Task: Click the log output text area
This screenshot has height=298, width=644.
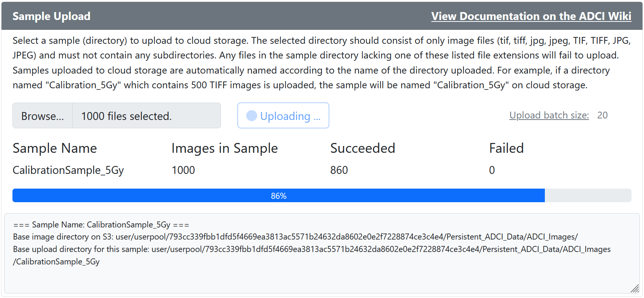Action: pyautogui.click(x=322, y=253)
